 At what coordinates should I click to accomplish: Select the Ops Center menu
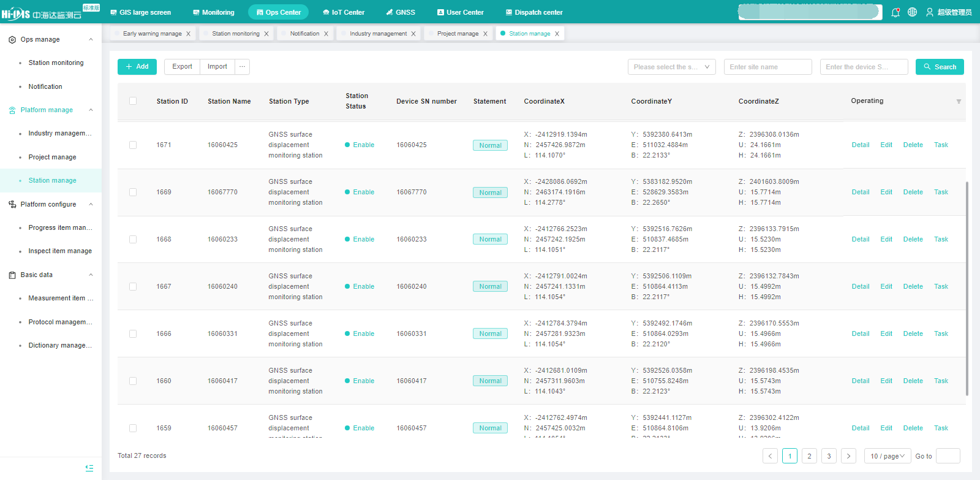(x=279, y=12)
